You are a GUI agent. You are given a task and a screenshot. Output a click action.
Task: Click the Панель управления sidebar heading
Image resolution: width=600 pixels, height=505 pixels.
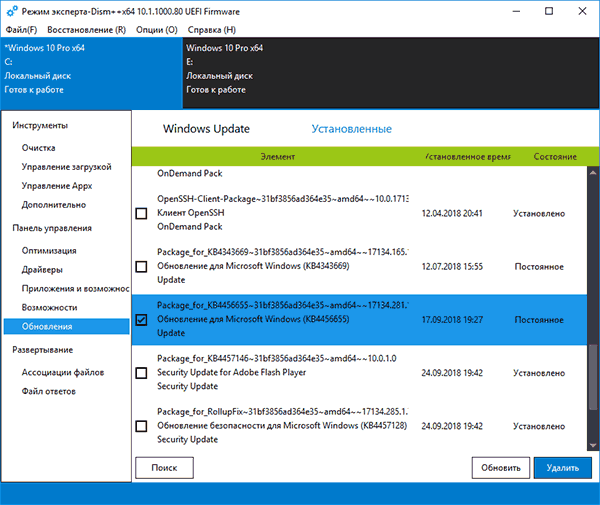point(52,228)
